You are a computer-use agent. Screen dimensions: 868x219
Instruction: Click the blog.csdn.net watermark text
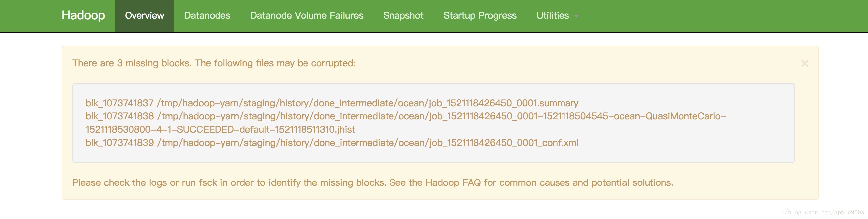pos(823,212)
